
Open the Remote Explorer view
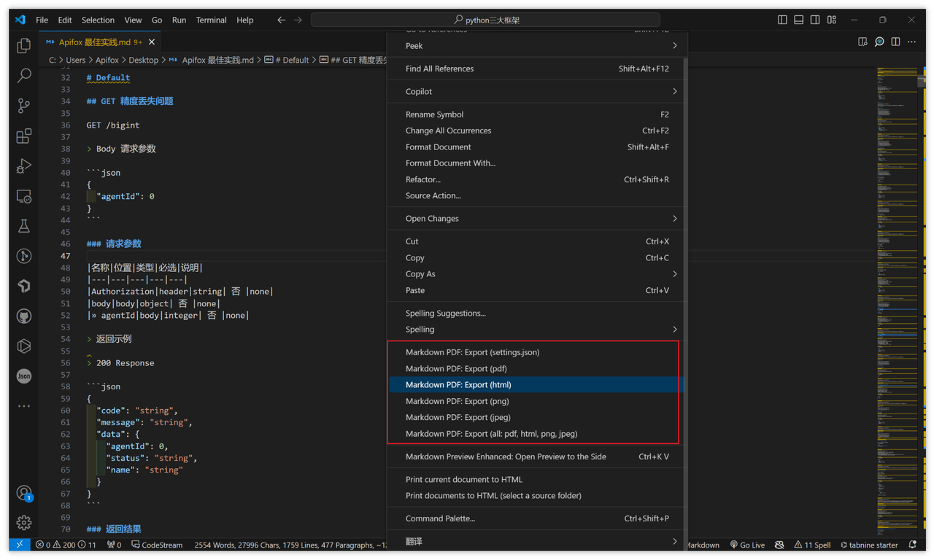(24, 196)
